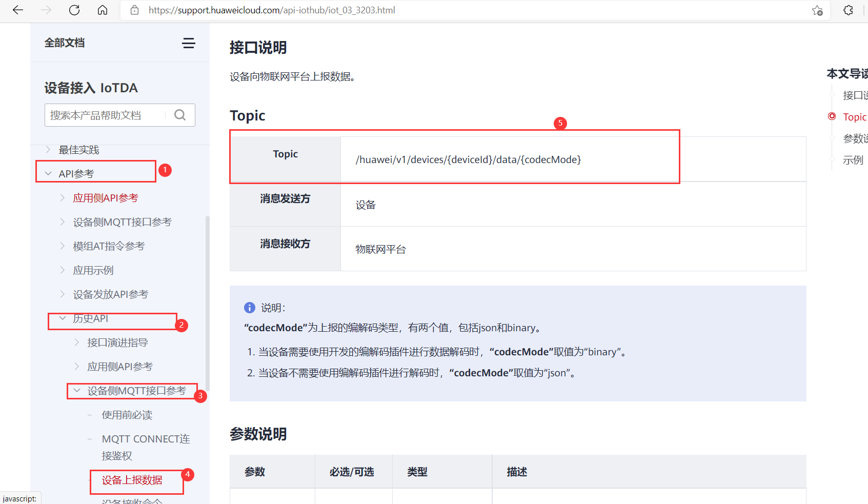The height and width of the screenshot is (504, 868).
Task: Expand the 最佳实践 chevron
Action: click(x=48, y=150)
